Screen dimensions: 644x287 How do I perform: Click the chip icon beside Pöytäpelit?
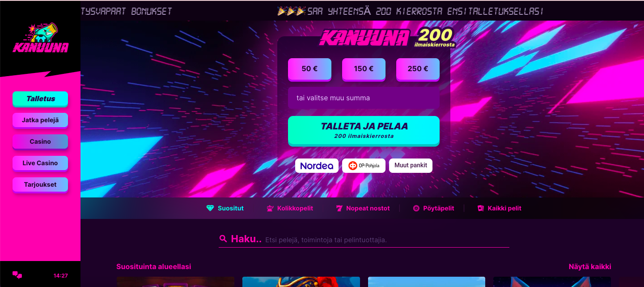[416, 208]
